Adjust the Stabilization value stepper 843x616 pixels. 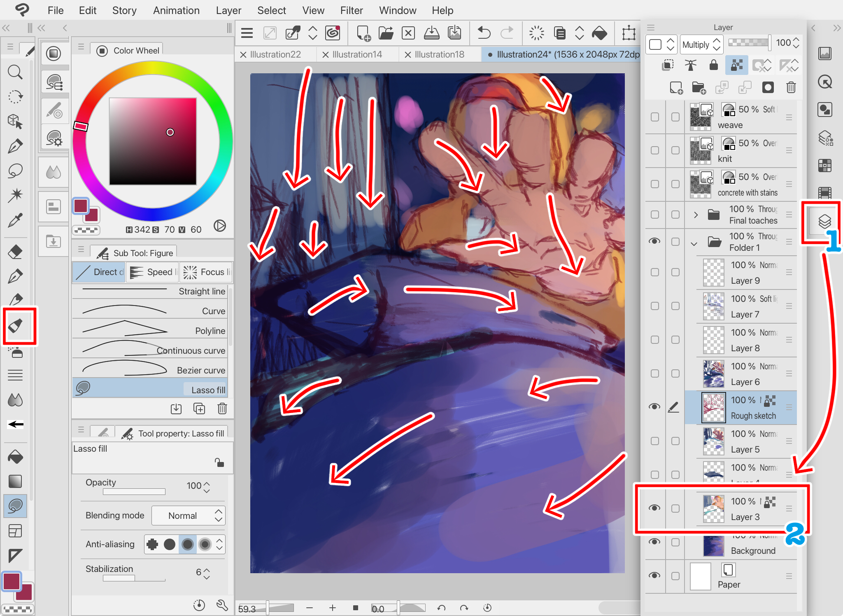coord(207,574)
